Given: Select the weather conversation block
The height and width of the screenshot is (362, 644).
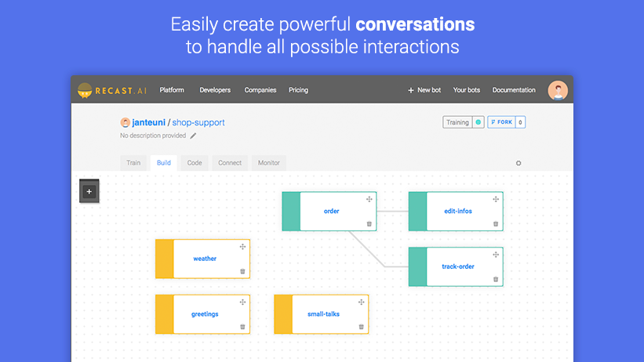Looking at the screenshot, I should tap(205, 259).
